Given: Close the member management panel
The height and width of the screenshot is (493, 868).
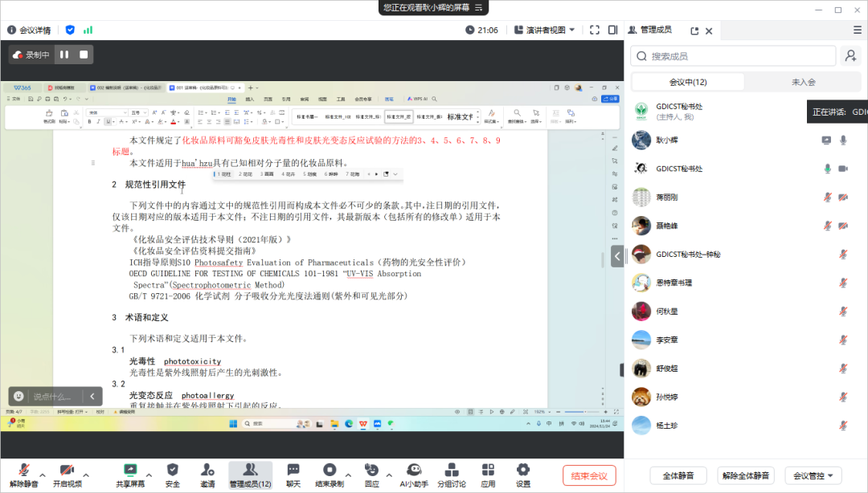Looking at the screenshot, I should pos(709,31).
